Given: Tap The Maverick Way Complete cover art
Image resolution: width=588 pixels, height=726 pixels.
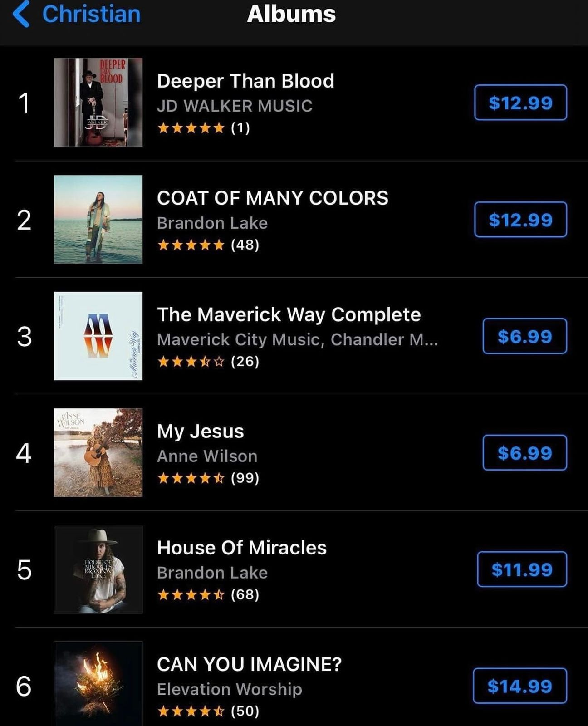Looking at the screenshot, I should coord(98,336).
